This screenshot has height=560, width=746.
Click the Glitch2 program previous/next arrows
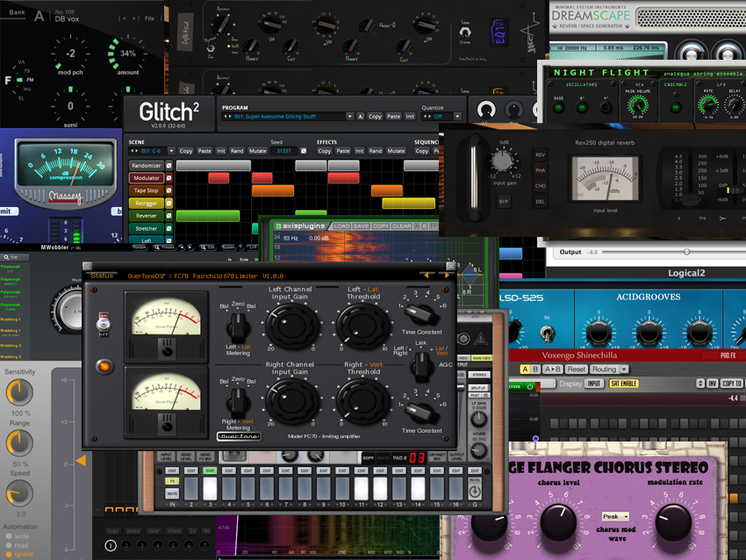[227, 117]
